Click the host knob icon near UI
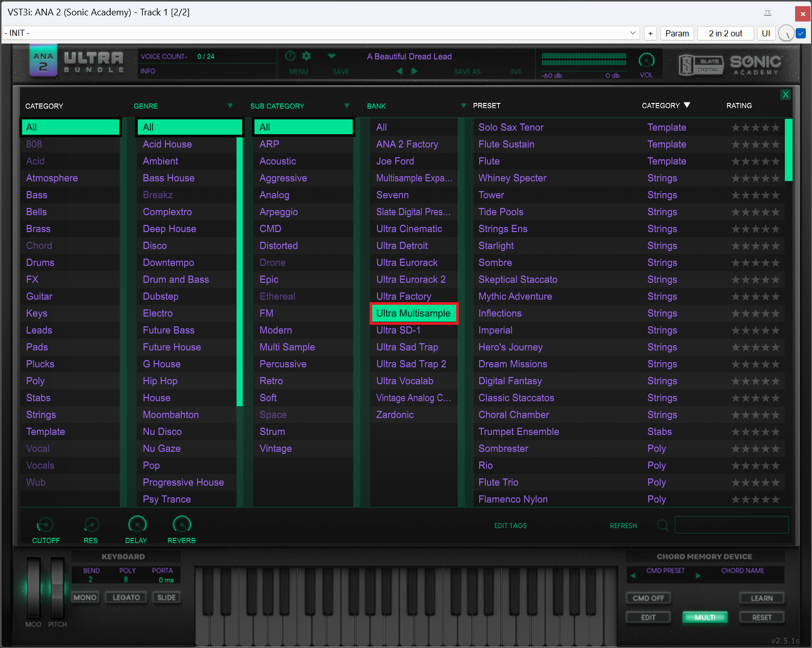 786,33
